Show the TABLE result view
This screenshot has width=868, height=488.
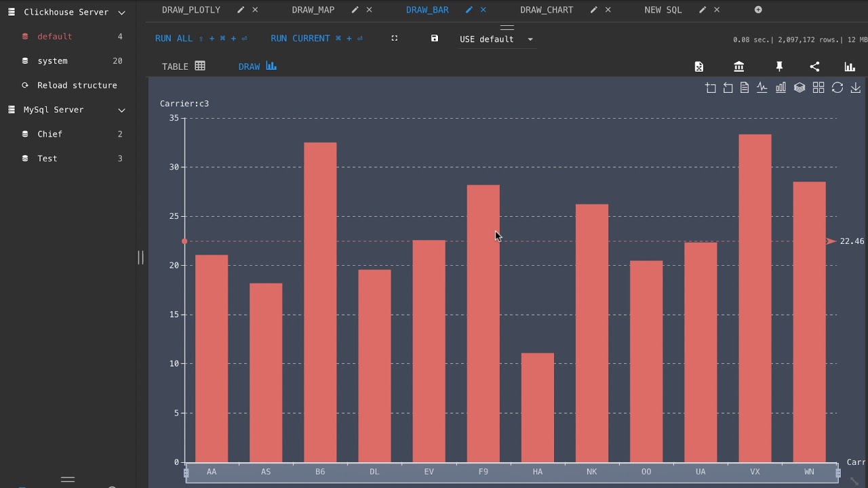[x=183, y=66]
